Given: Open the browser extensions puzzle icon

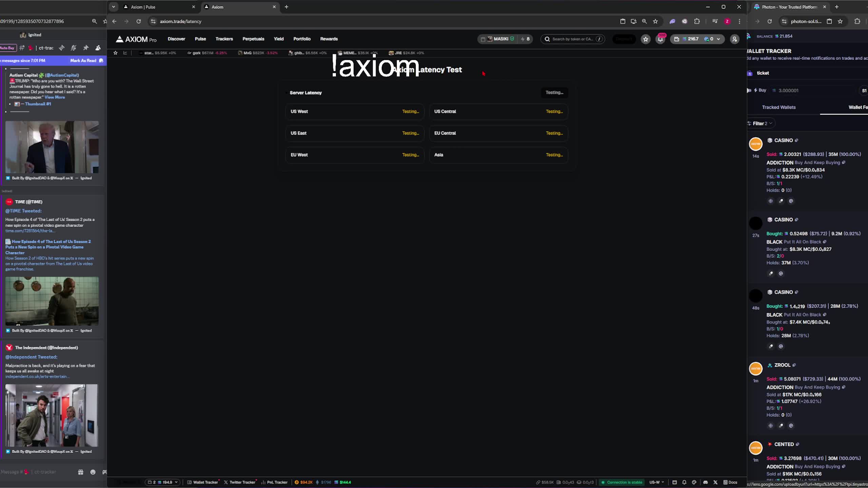Looking at the screenshot, I should pyautogui.click(x=697, y=21).
